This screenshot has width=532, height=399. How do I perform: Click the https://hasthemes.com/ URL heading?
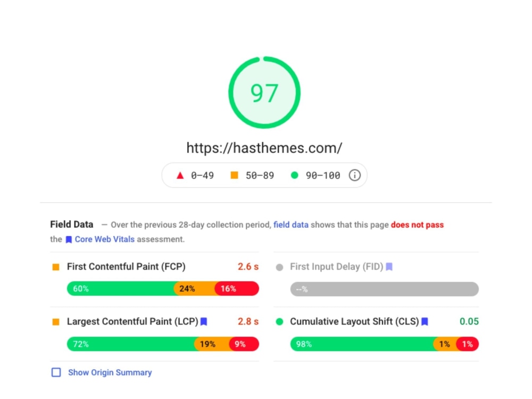[264, 148]
